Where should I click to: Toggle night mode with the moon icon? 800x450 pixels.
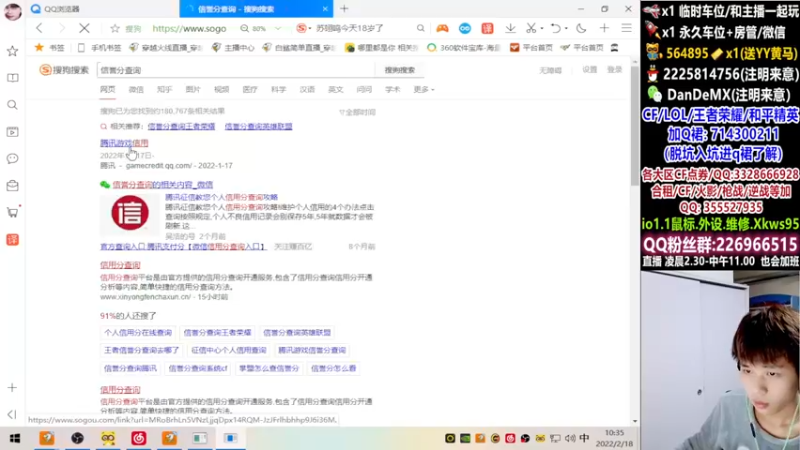581,29
